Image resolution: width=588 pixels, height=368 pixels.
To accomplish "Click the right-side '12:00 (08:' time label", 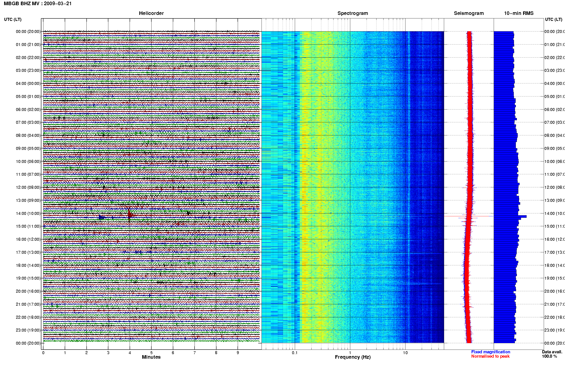I will 554,187.
